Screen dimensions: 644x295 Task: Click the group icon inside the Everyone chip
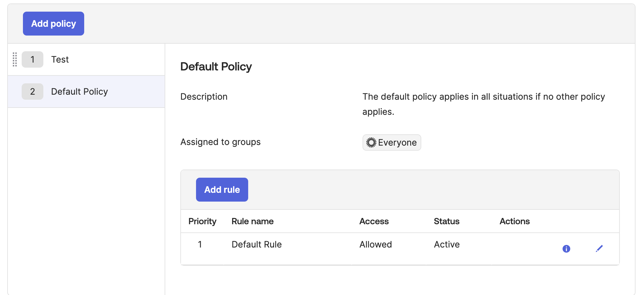(371, 142)
